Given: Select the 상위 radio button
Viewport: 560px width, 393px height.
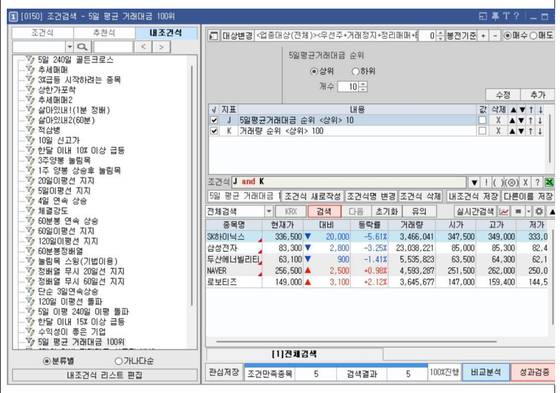Looking at the screenshot, I should coord(314,71).
